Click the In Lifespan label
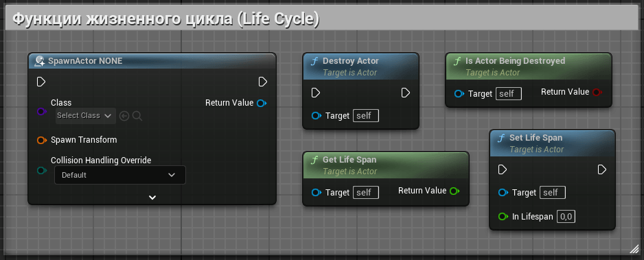The image size is (644, 260). pyautogui.click(x=533, y=217)
